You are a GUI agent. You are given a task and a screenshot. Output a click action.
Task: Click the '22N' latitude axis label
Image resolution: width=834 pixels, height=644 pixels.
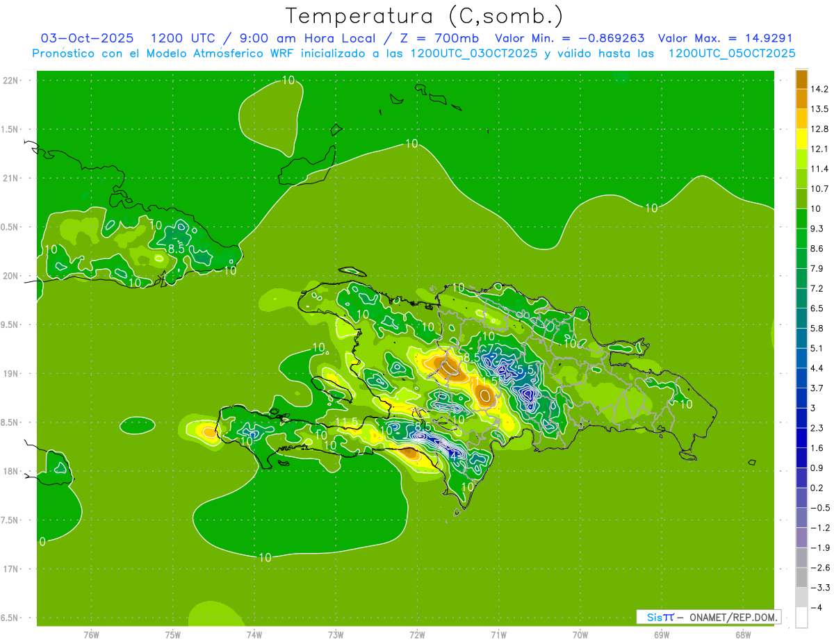click(x=11, y=81)
